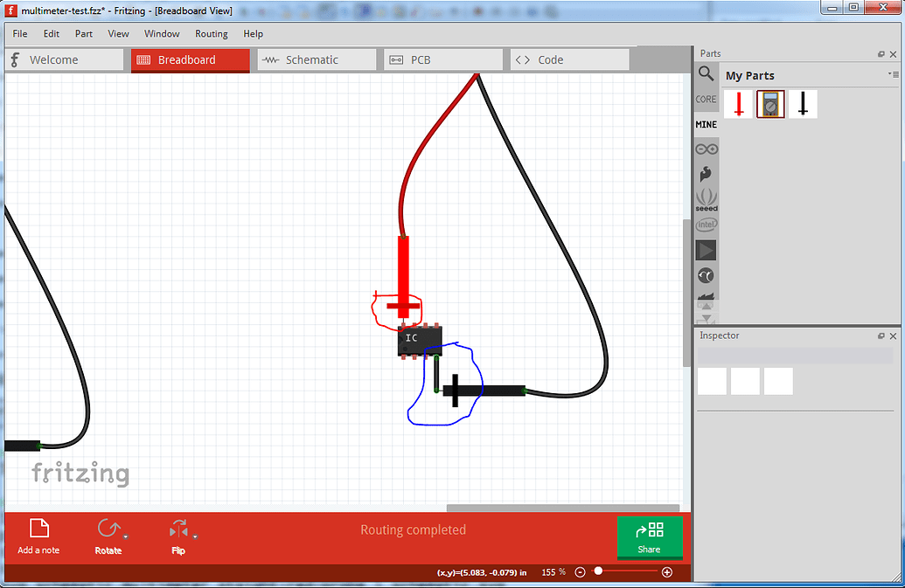Image resolution: width=905 pixels, height=588 pixels.
Task: Open the seeed parts bin
Action: point(707,198)
